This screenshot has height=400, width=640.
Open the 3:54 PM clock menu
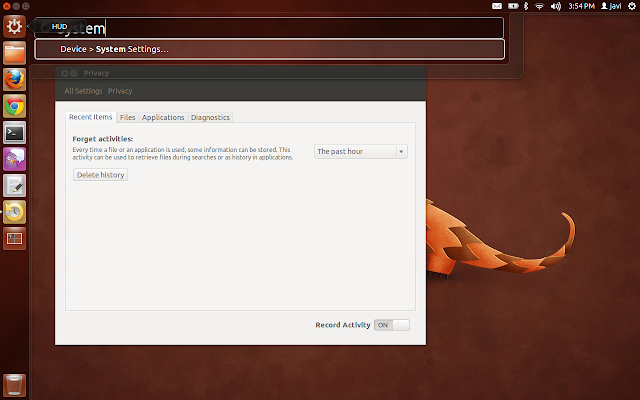pyautogui.click(x=582, y=6)
